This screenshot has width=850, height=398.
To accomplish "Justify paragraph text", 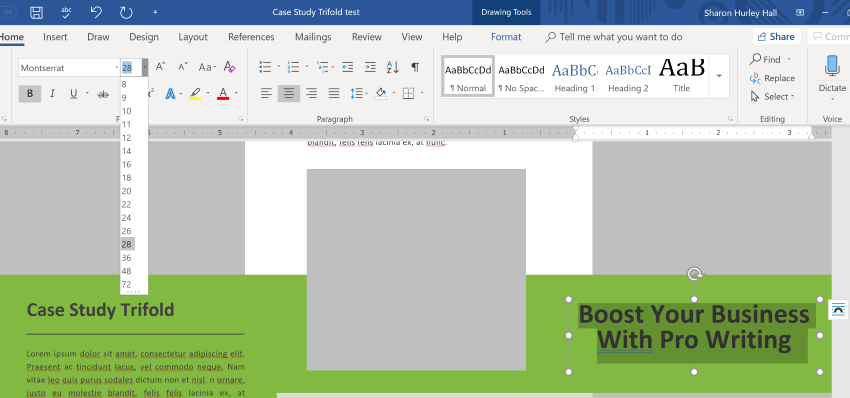I will [334, 94].
